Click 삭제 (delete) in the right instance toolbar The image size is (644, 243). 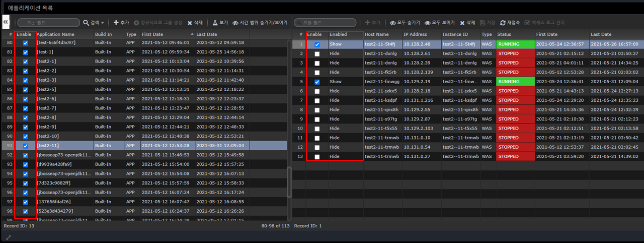pyautogui.click(x=467, y=23)
